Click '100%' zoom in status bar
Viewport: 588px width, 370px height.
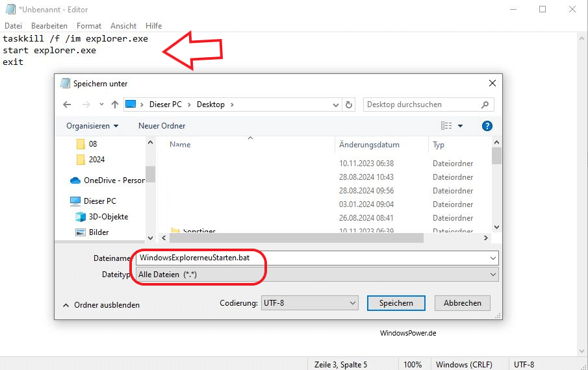(x=413, y=364)
